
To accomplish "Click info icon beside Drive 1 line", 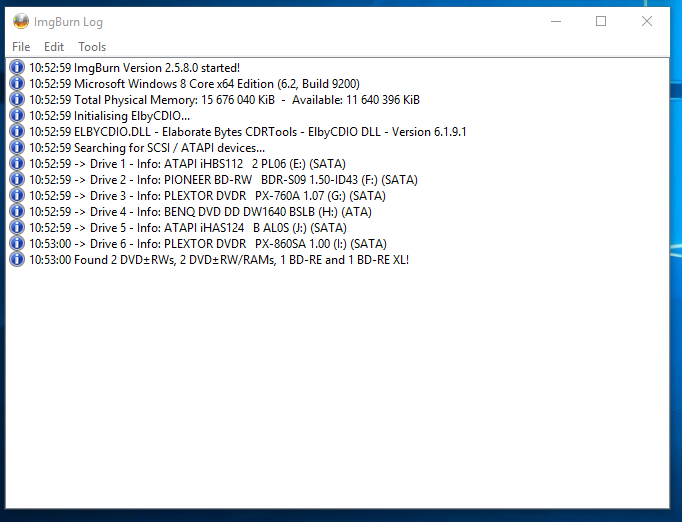I will coord(17,164).
